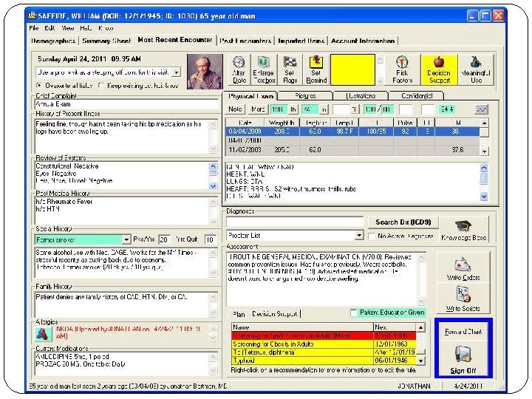This screenshot has height=399, width=532.
Task: Check Patient Education Given box
Action: 353,313
